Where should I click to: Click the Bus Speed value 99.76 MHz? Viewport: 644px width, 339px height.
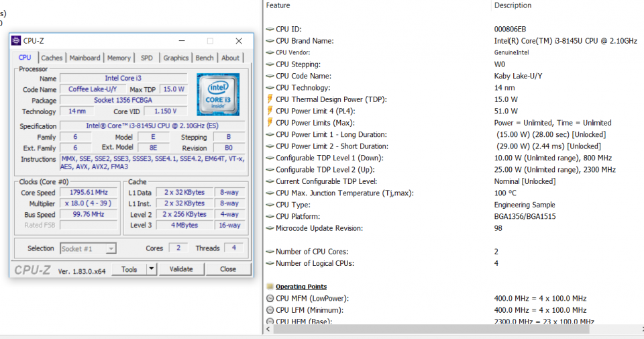pyautogui.click(x=89, y=214)
